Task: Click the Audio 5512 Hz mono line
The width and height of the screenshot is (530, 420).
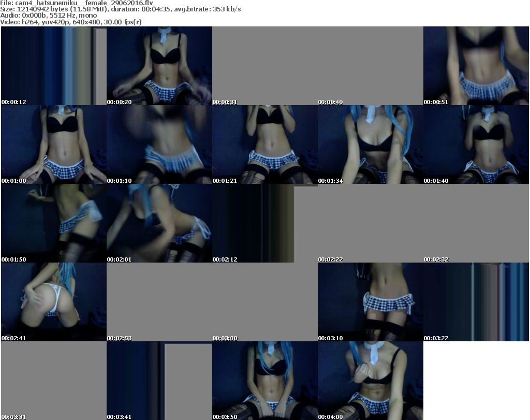Action: tap(49, 15)
